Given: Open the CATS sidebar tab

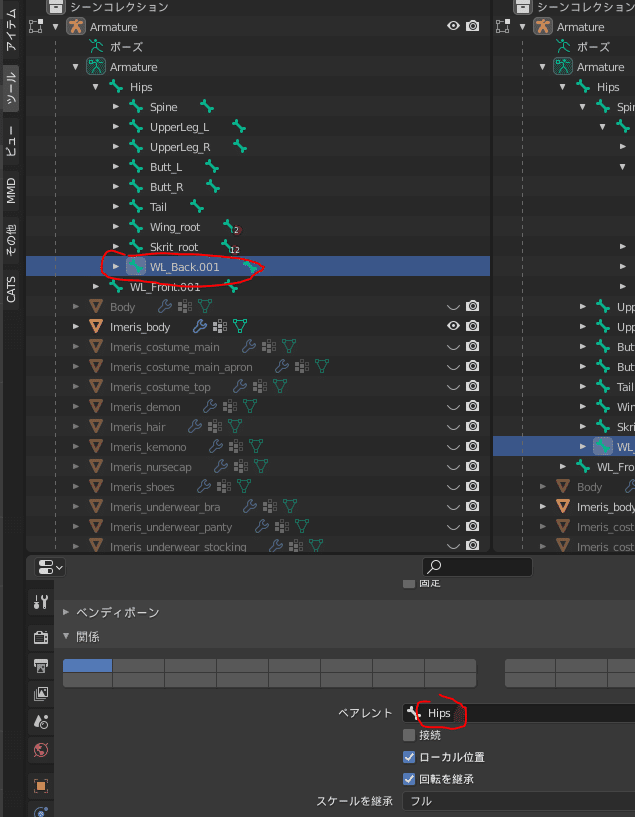Looking at the screenshot, I should tap(11, 290).
